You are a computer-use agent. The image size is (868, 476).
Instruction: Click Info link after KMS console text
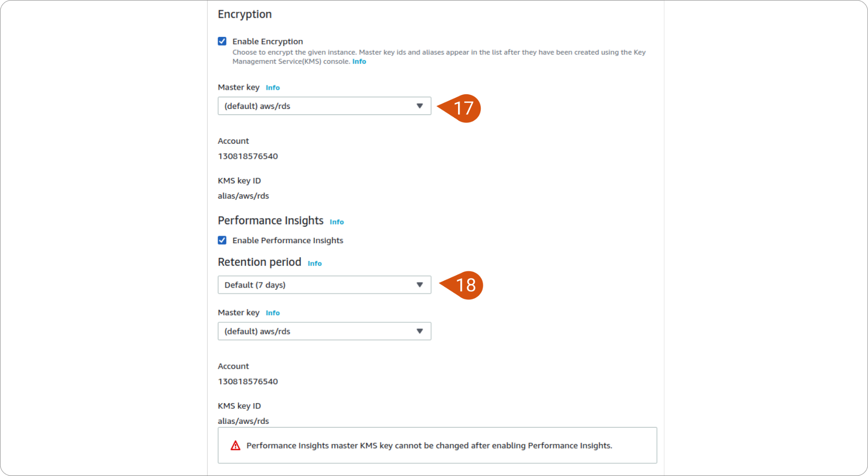tap(359, 62)
